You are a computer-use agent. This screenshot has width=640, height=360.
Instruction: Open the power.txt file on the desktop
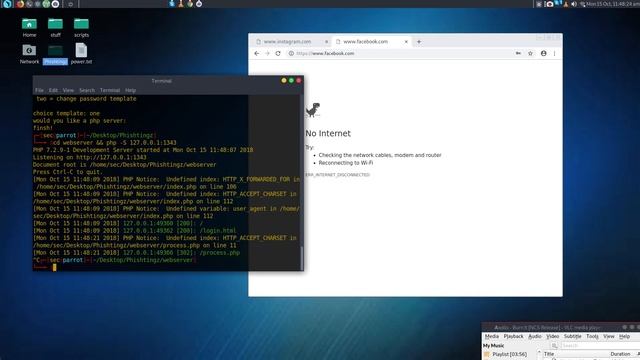point(81,54)
